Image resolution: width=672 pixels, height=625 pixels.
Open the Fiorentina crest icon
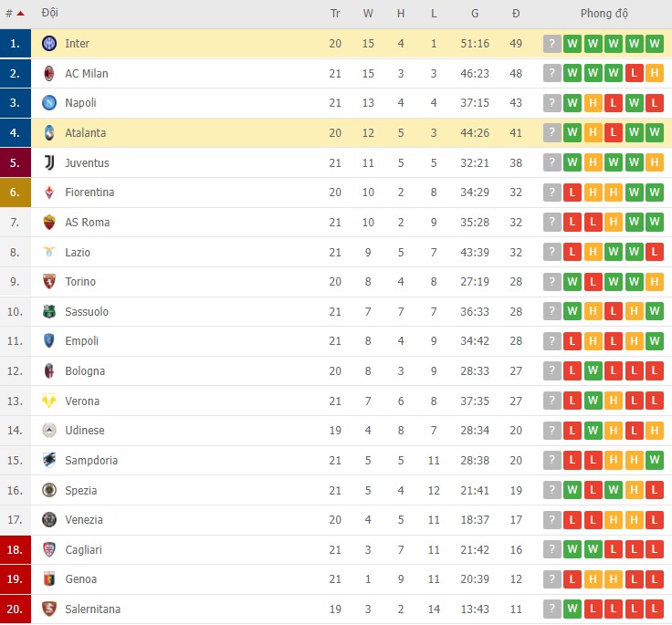coord(49,193)
